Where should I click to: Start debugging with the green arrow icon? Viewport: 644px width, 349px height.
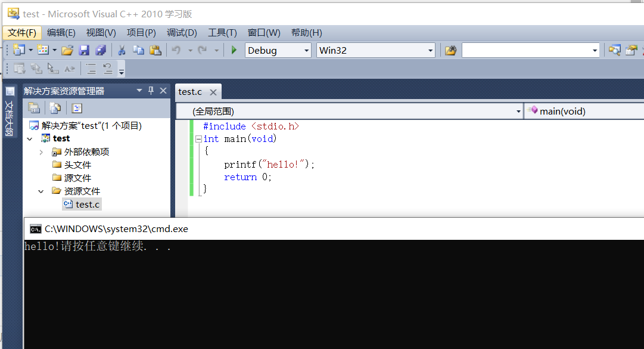pos(234,50)
